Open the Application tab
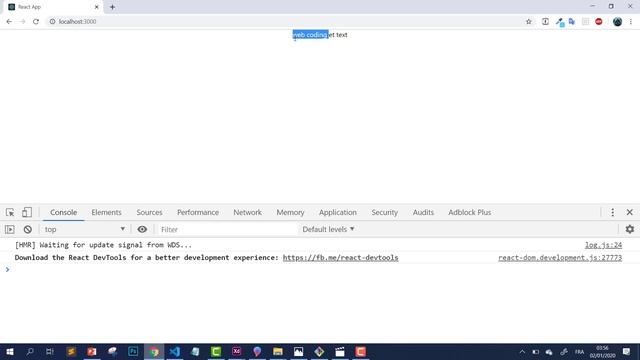Image resolution: width=640 pixels, height=360 pixels. coord(338,212)
